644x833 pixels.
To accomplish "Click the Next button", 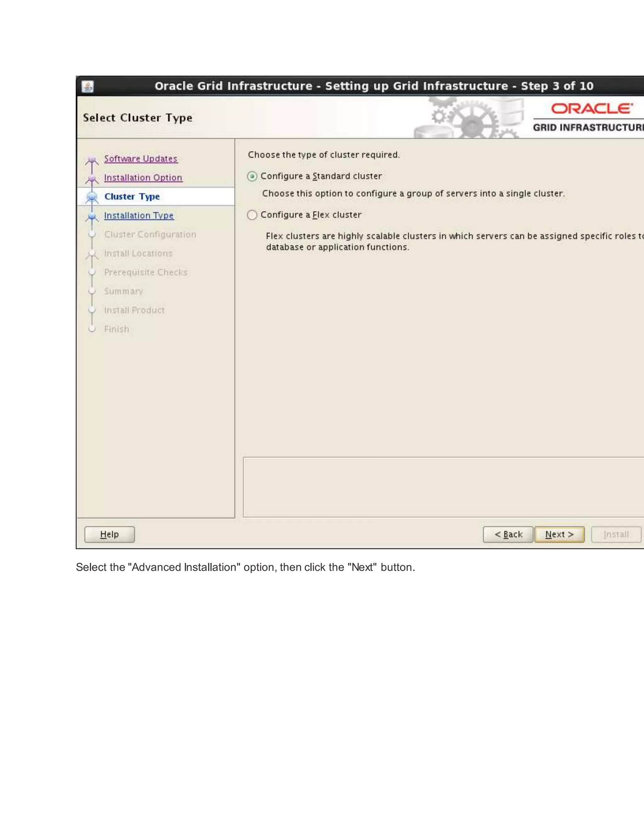I will click(x=559, y=534).
